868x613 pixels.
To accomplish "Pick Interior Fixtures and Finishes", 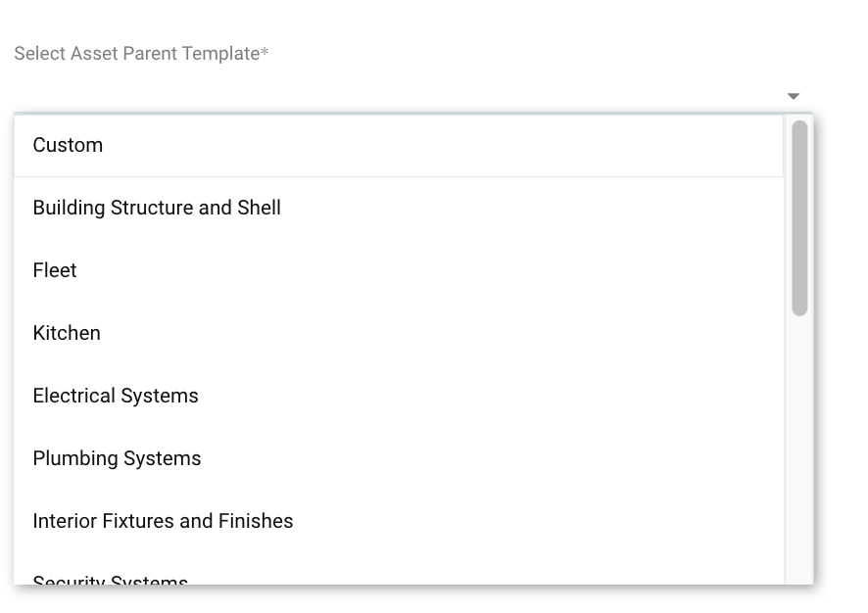I will 163,521.
